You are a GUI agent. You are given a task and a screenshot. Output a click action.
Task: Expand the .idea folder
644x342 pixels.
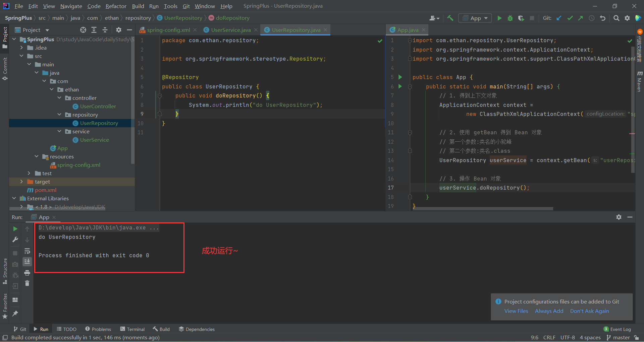(21, 48)
